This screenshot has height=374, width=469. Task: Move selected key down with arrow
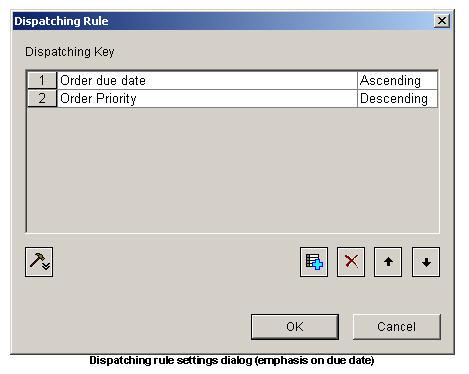click(426, 262)
